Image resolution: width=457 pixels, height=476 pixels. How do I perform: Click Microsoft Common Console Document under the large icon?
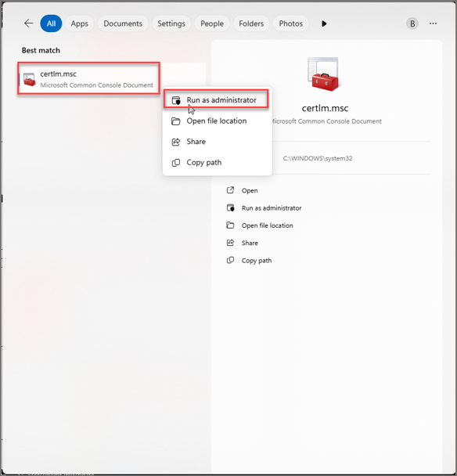[x=326, y=121]
